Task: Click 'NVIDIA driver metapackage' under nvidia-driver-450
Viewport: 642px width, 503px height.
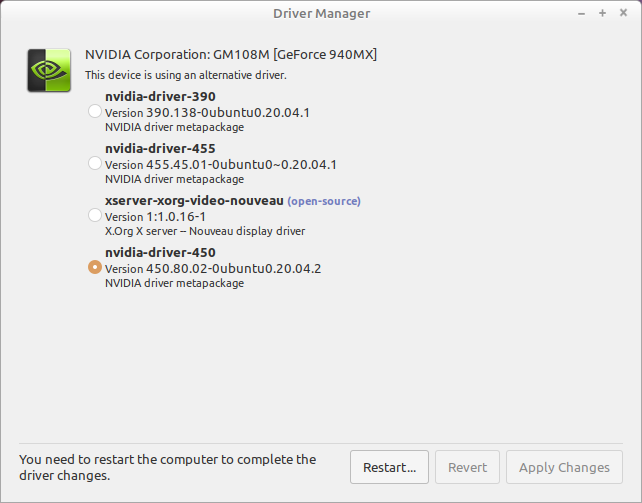Action: [x=174, y=283]
